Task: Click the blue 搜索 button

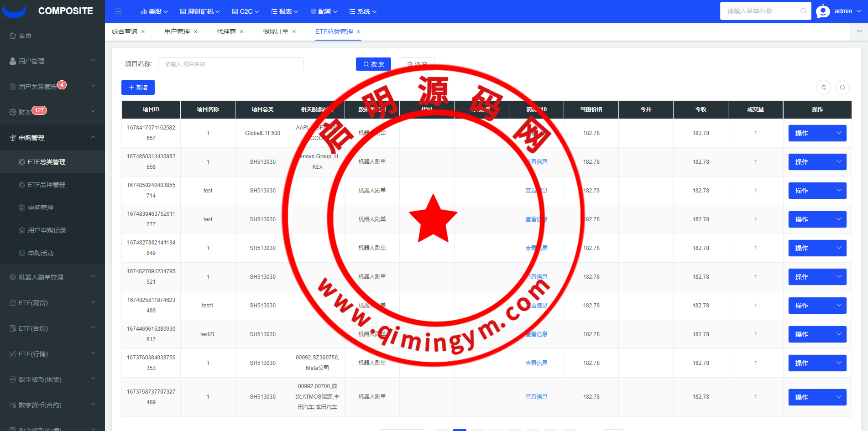Action: pyautogui.click(x=373, y=64)
